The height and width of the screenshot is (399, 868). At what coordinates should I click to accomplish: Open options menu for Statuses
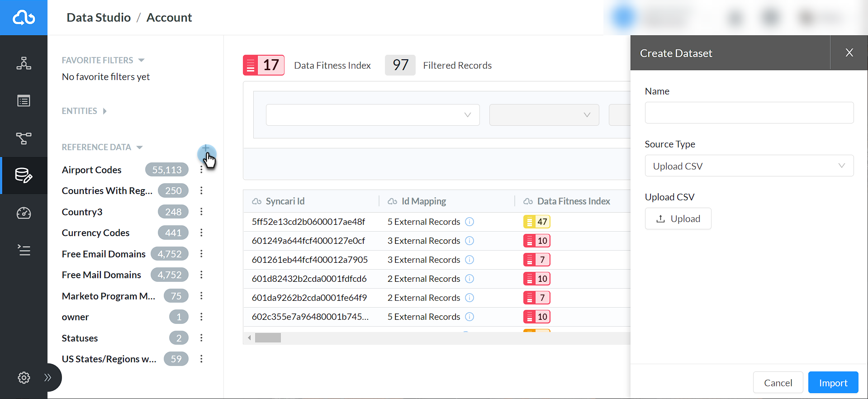pyautogui.click(x=201, y=338)
